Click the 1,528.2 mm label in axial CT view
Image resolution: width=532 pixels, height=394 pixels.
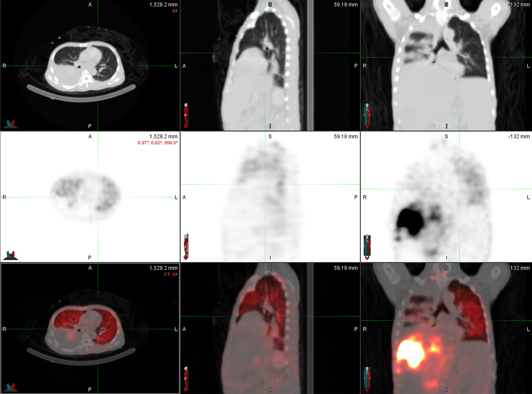(163, 4)
